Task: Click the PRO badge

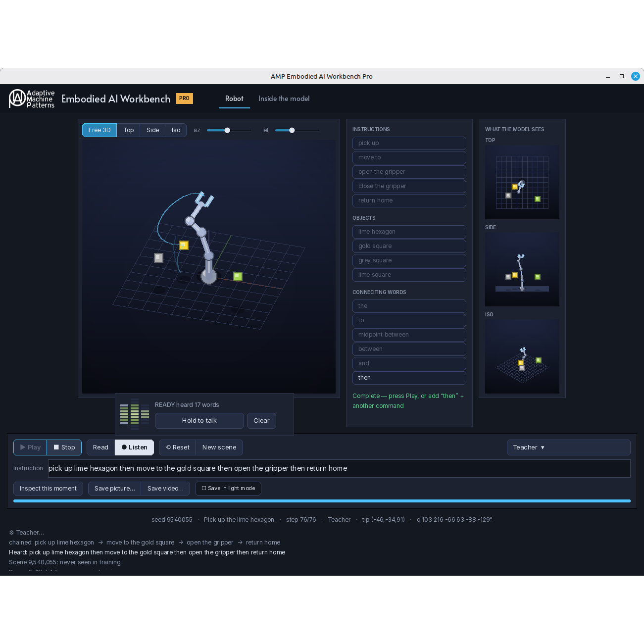Action: point(184,99)
